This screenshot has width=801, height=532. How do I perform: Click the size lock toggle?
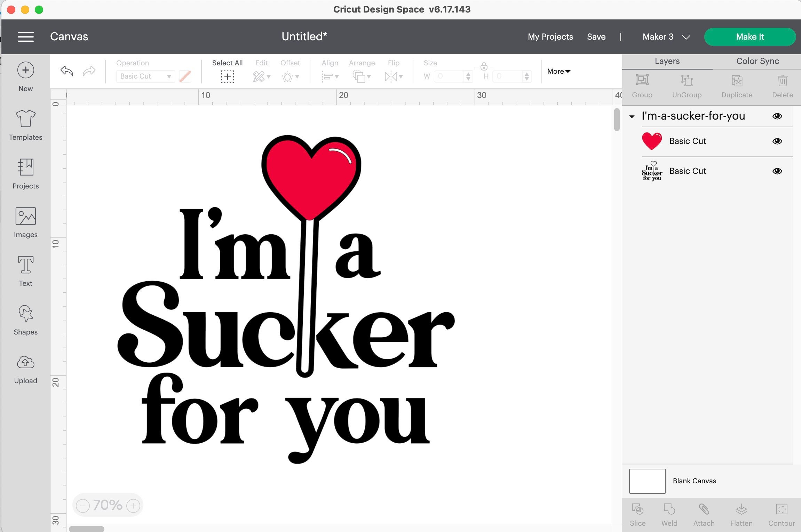484,67
